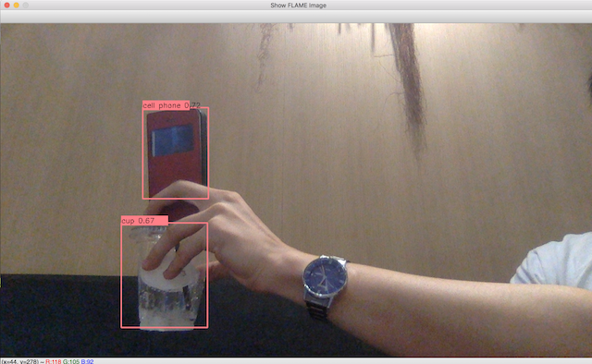The height and width of the screenshot is (364, 592).
Task: Click the Show FLAME Image window title
Action: click(298, 6)
